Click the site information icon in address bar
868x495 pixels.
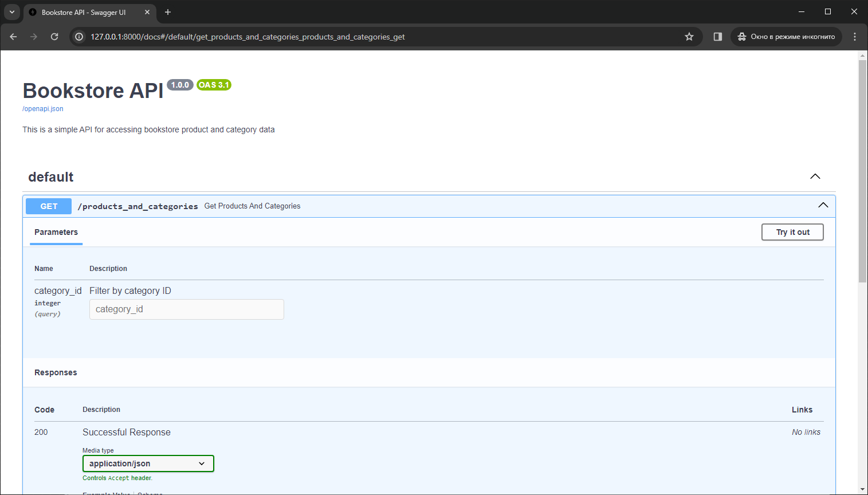(78, 36)
